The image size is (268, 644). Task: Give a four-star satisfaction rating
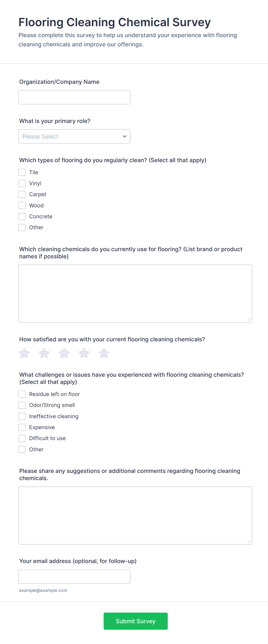pos(84,353)
